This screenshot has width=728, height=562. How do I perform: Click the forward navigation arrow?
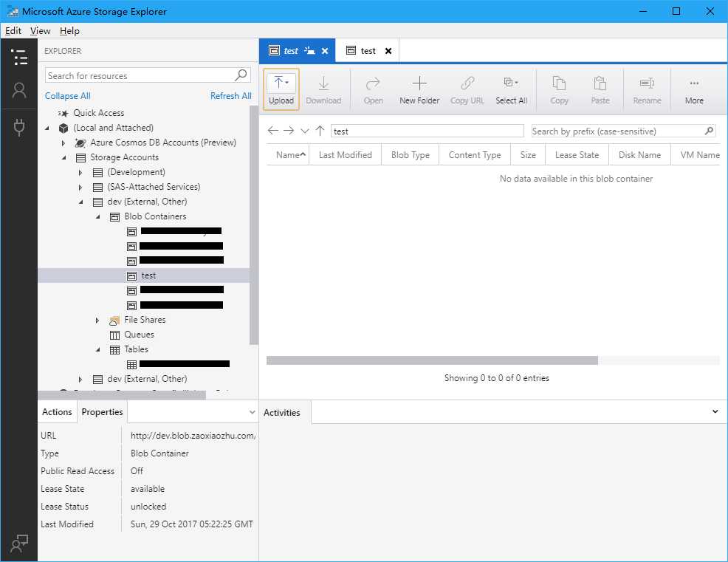click(x=289, y=131)
